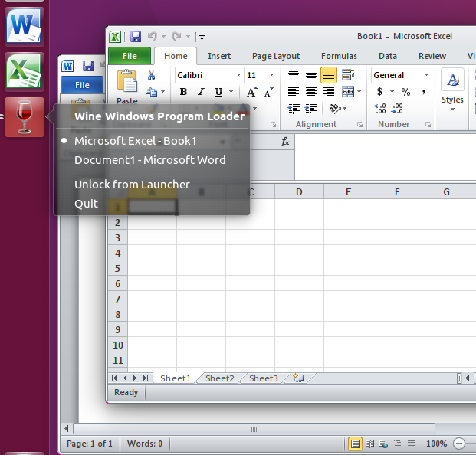This screenshot has width=476, height=455.
Task: Increase decimal places
Action: tap(379, 108)
